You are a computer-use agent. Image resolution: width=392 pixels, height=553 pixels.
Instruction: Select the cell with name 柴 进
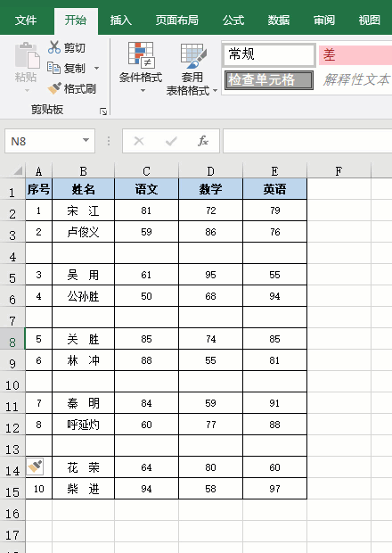point(84,489)
